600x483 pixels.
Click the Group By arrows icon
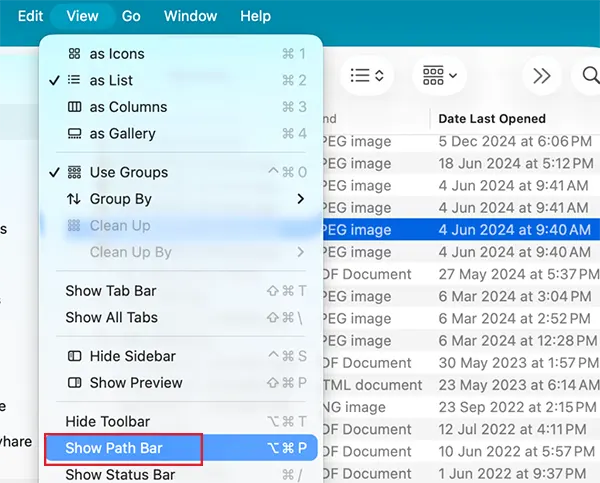73,199
